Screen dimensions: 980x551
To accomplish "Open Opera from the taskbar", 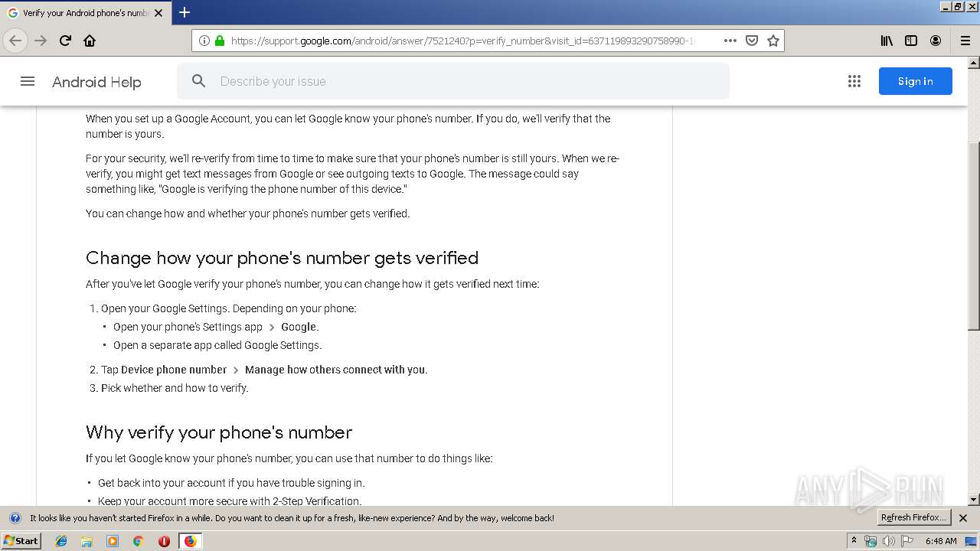I will click(x=164, y=541).
